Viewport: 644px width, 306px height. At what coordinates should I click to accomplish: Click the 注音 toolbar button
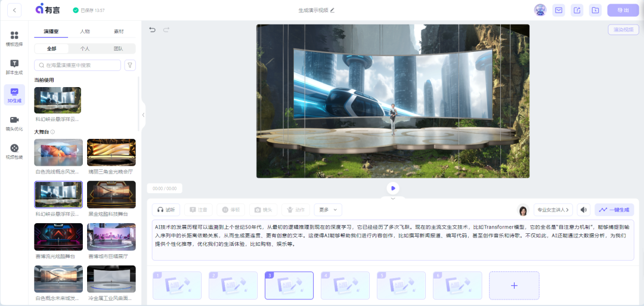pyautogui.click(x=199, y=210)
